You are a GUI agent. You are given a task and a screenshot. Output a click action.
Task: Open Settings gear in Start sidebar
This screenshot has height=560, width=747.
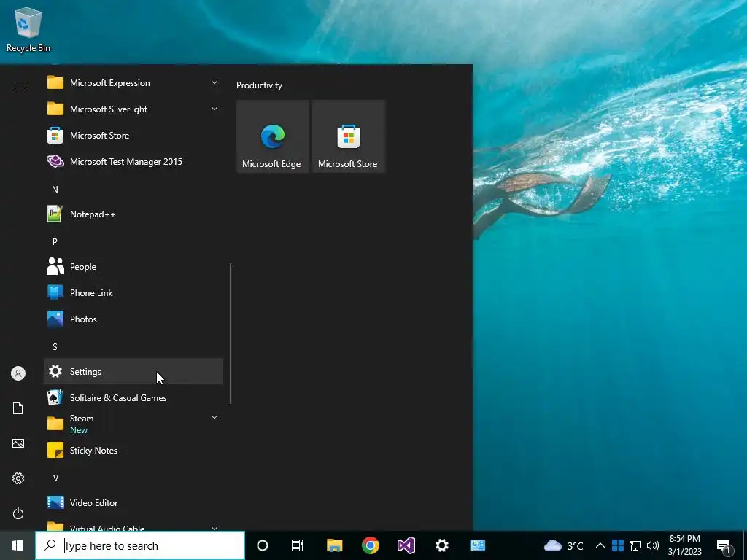pyautogui.click(x=18, y=478)
